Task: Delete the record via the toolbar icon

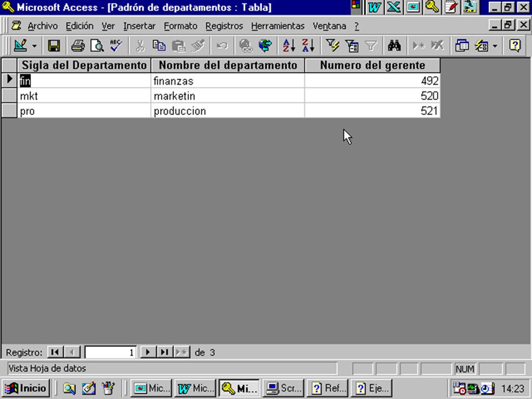Action: pos(437,45)
